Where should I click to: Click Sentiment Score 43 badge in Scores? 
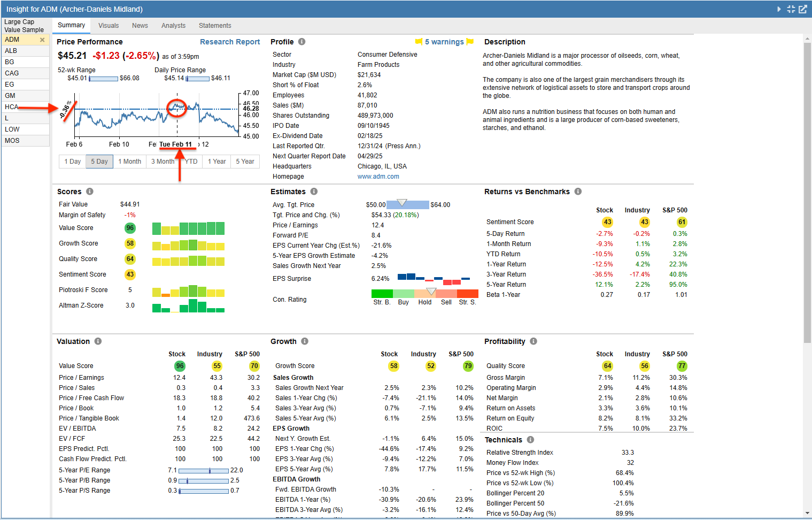[130, 274]
